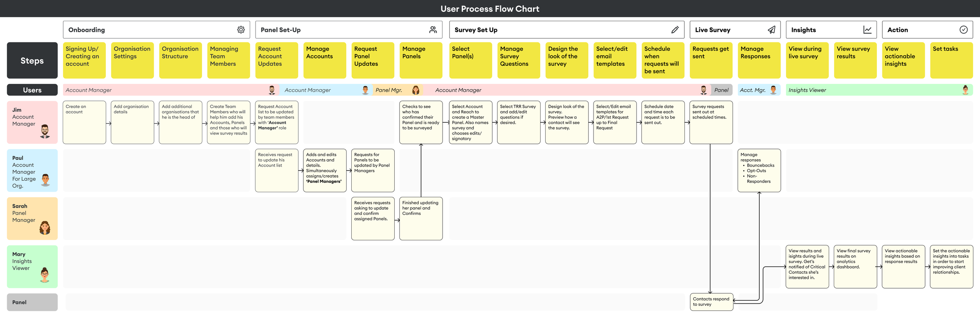Open the Insights section header
Viewport: 980px width, 318px height.
(831, 30)
